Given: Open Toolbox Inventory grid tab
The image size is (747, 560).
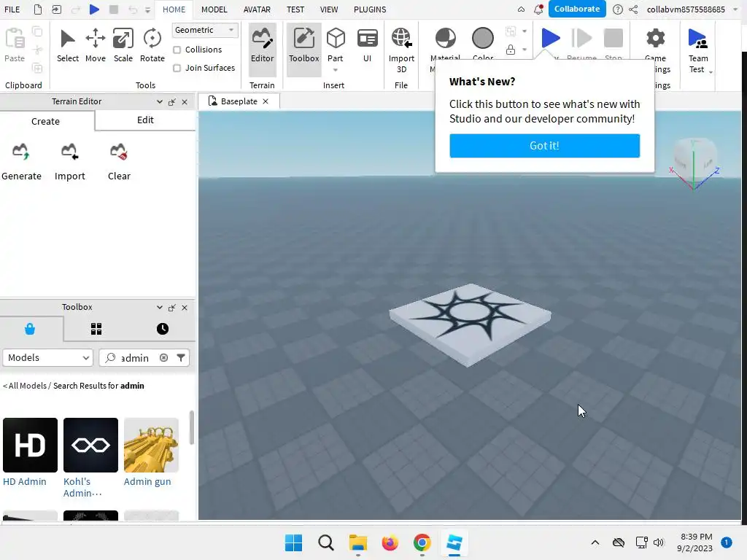Looking at the screenshot, I should click(96, 329).
